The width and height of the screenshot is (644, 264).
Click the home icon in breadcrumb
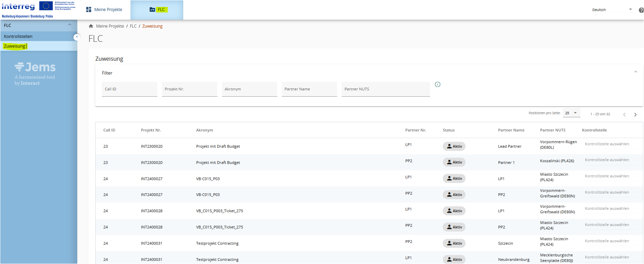click(x=91, y=26)
